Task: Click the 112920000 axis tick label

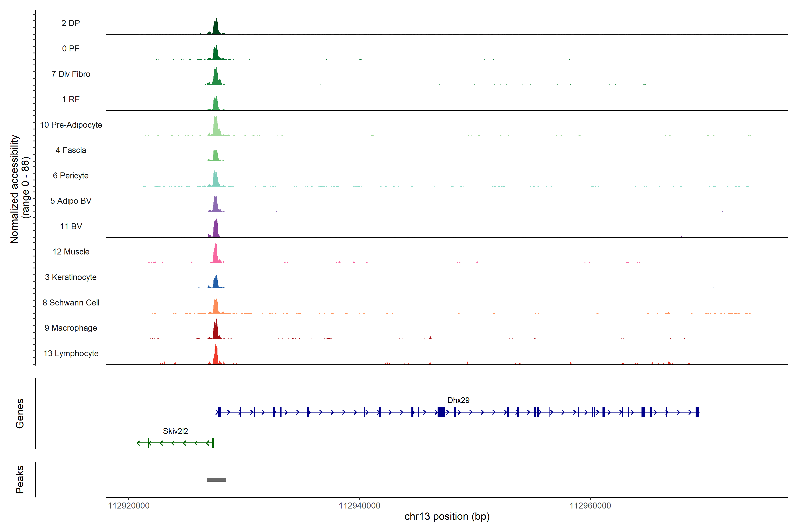Action: pyautogui.click(x=129, y=506)
